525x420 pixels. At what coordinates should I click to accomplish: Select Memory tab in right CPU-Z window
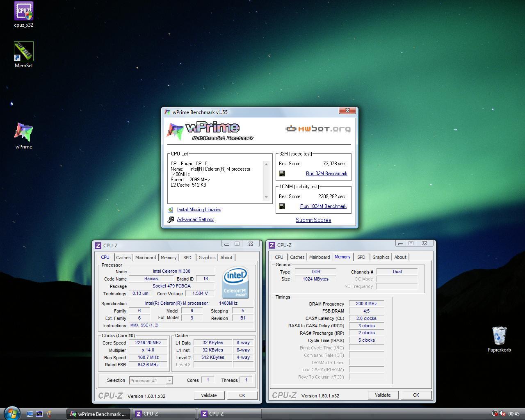[x=342, y=257]
